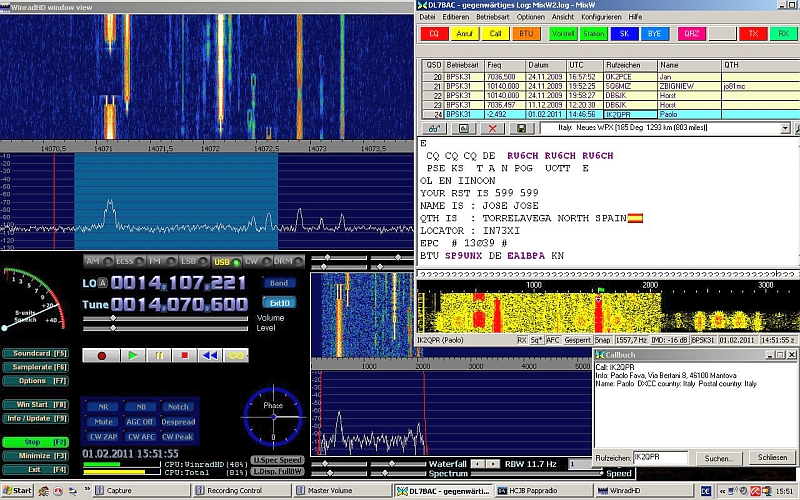This screenshot has width=800, height=500.
Task: Toggle loop playback with the yellow infinity icon
Action: pos(236,356)
